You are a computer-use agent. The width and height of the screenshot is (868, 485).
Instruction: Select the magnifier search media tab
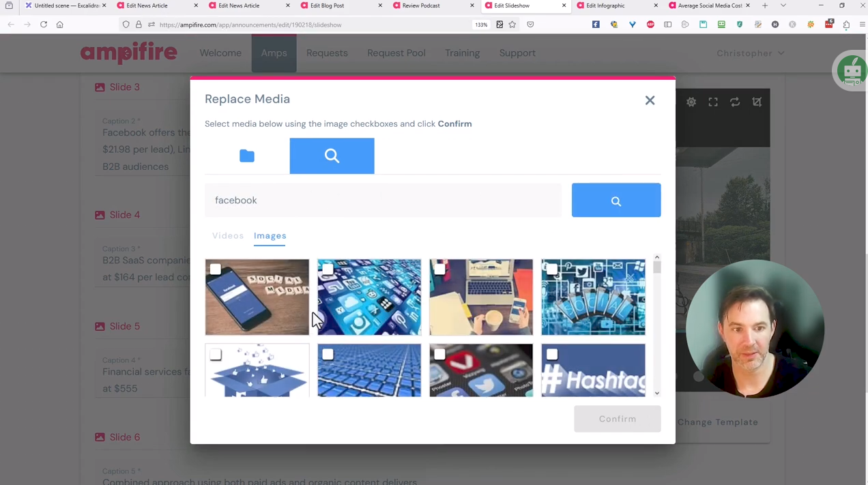click(x=332, y=156)
